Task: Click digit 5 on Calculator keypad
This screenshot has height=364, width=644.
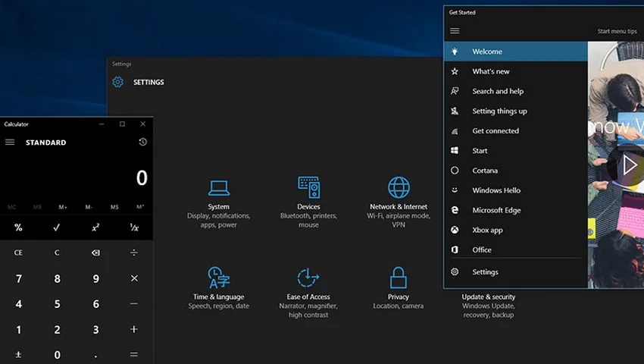Action: pyautogui.click(x=57, y=304)
